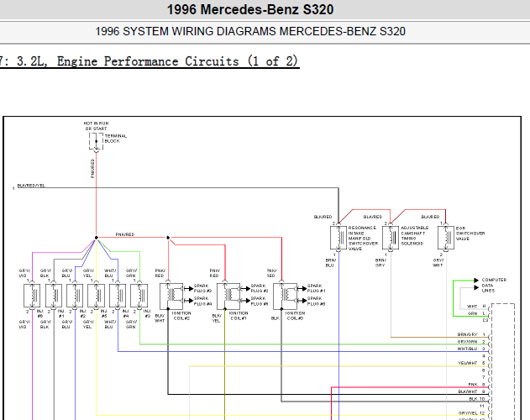Select the EGR Switchover Valve symbol
Viewport: 530px width, 420px height.
(x=446, y=238)
